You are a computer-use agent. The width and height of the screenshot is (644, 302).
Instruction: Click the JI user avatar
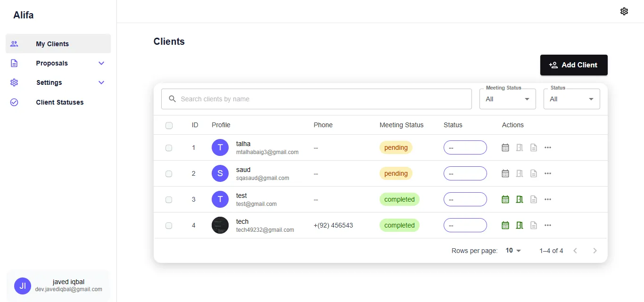click(23, 286)
